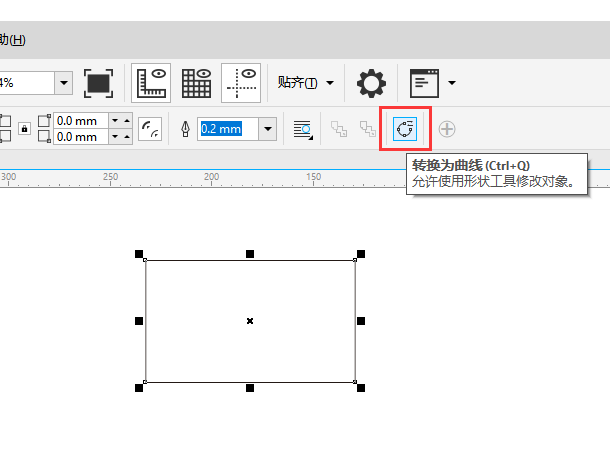Click the wrap text icon

coord(303,130)
